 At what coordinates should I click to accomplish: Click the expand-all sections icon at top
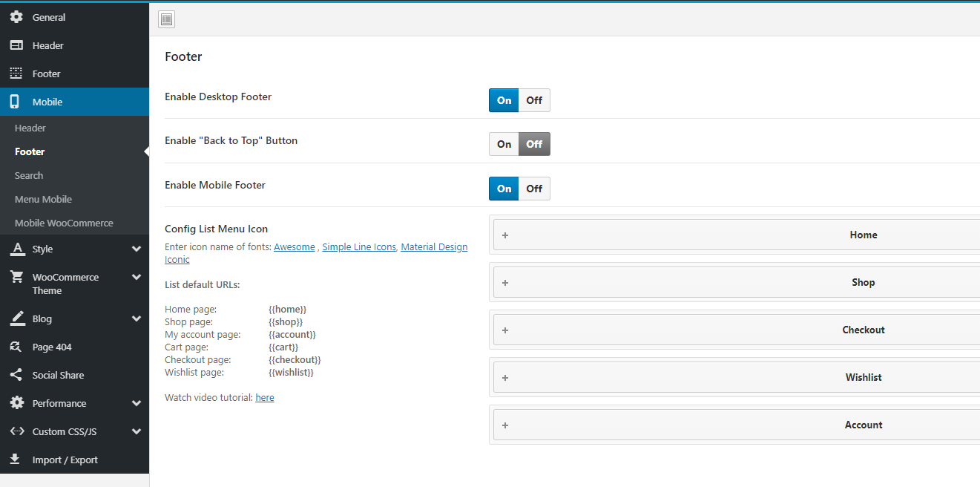(166, 19)
